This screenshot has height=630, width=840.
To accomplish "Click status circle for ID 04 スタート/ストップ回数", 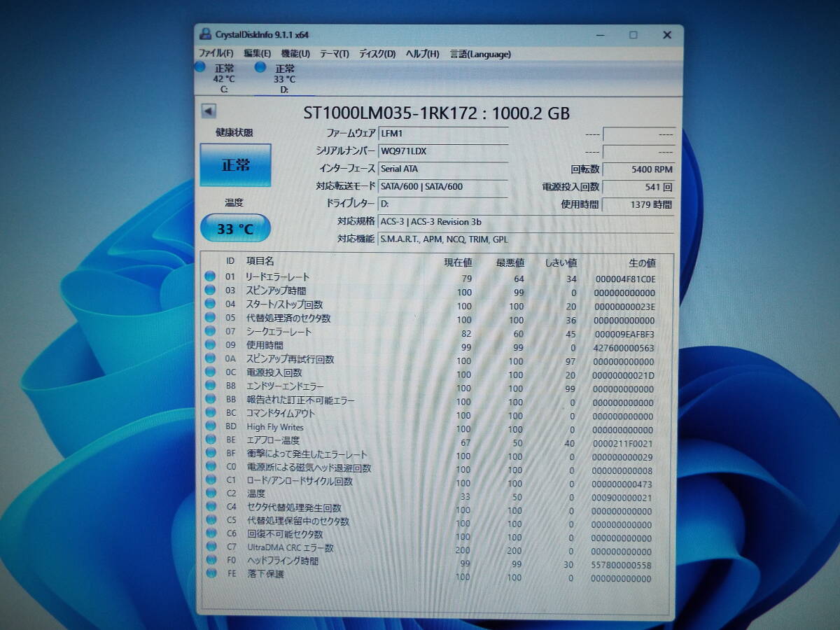I will pos(209,304).
